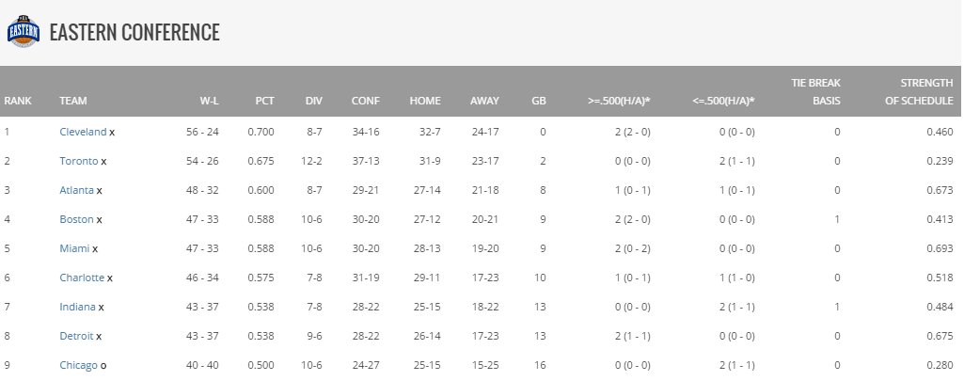The width and height of the screenshot is (980, 381).
Task: Click the Miami team link
Action: coord(74,248)
